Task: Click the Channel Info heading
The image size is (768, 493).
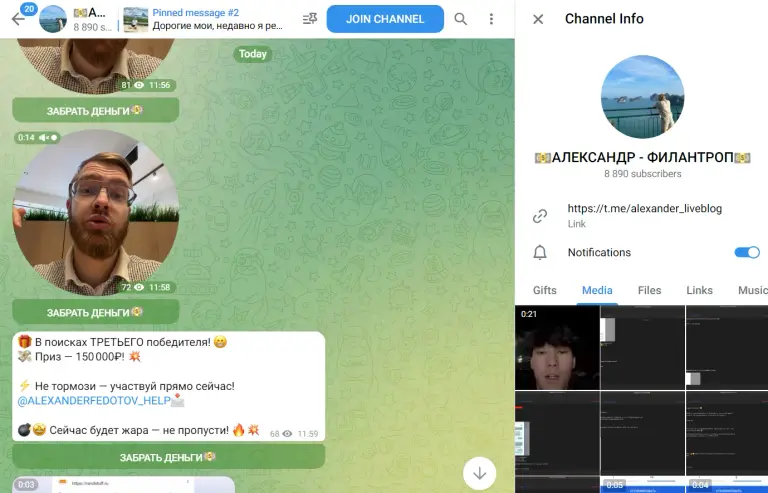Action: (604, 19)
